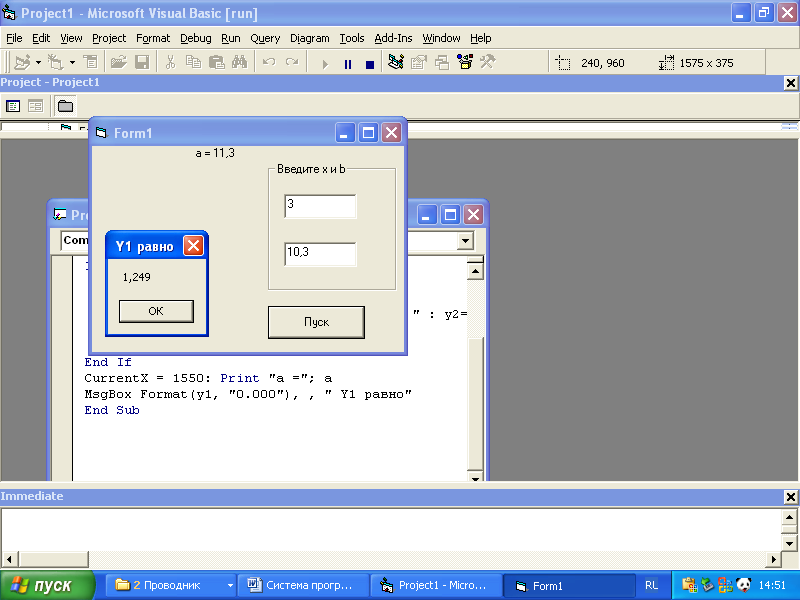Switch to Project1 - Micro... taskbar item
This screenshot has height=600, width=800.
click(436, 585)
